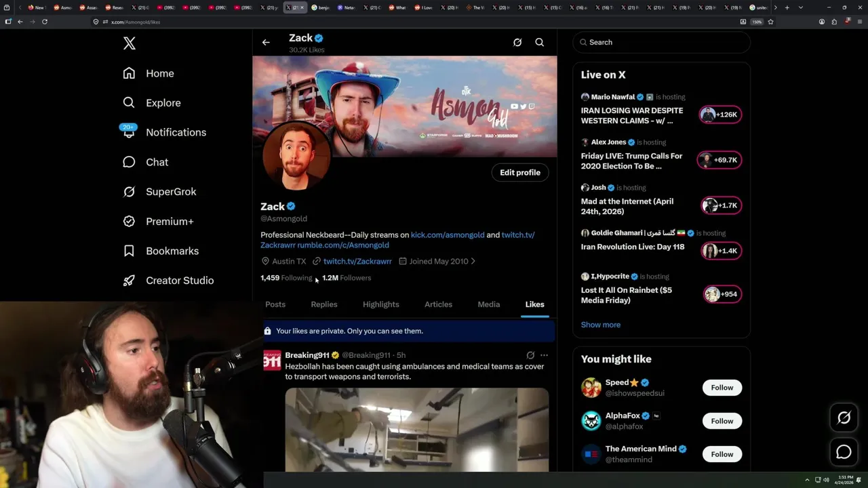
Task: Click Speed's avatar in suggestions
Action: click(591, 388)
